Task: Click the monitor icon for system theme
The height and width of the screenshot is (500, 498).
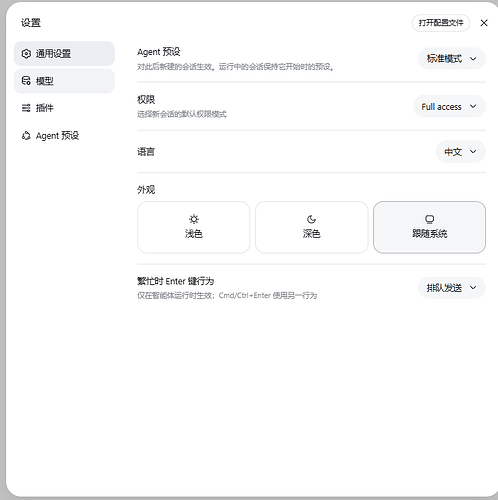Action: (x=429, y=219)
